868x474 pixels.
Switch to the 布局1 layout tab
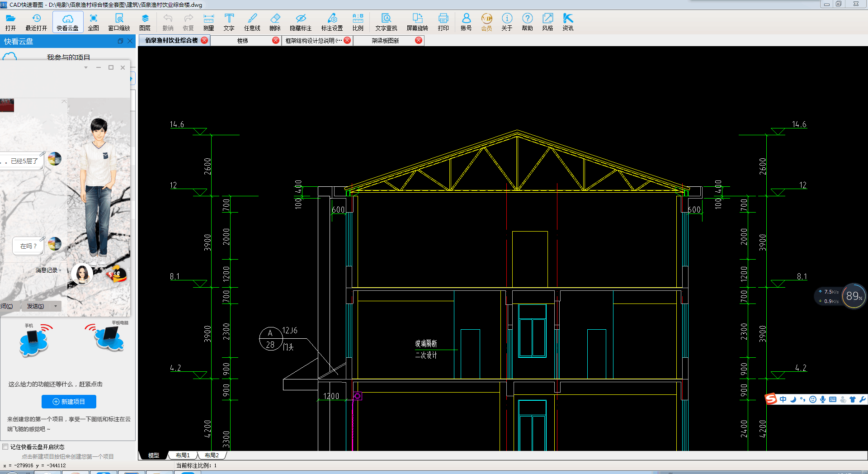click(183, 455)
